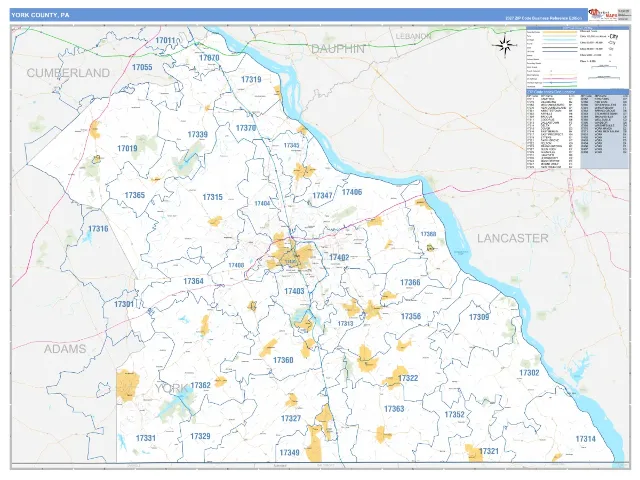This screenshot has width=640, height=480.
Task: Click the YORK COUNTY, PA title
Action: (x=40, y=15)
